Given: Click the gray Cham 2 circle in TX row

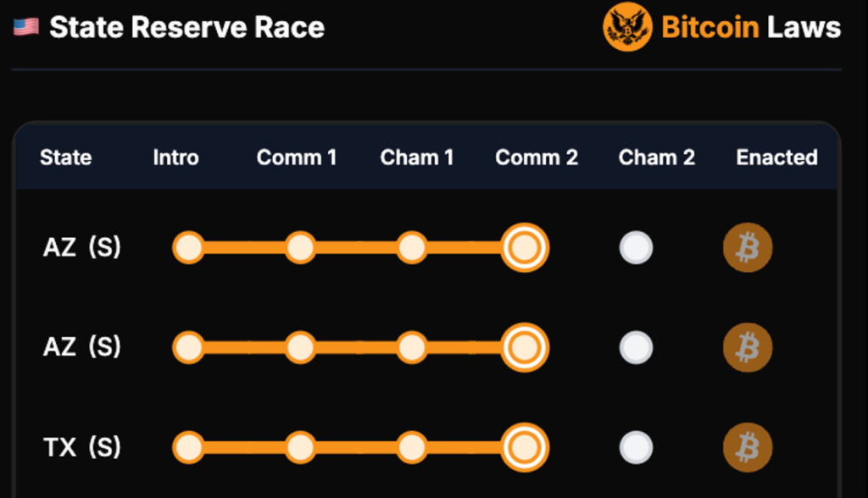Looking at the screenshot, I should click(636, 447).
